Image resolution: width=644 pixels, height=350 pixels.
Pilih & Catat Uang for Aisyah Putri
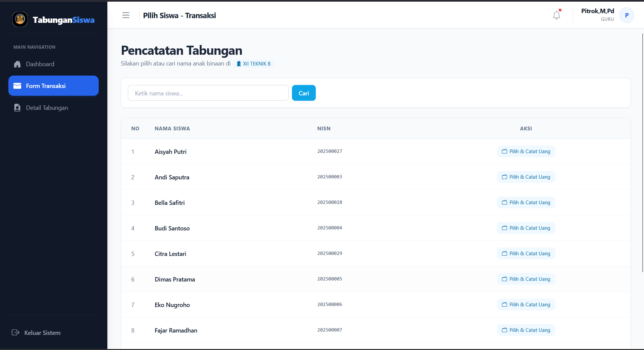coord(526,151)
